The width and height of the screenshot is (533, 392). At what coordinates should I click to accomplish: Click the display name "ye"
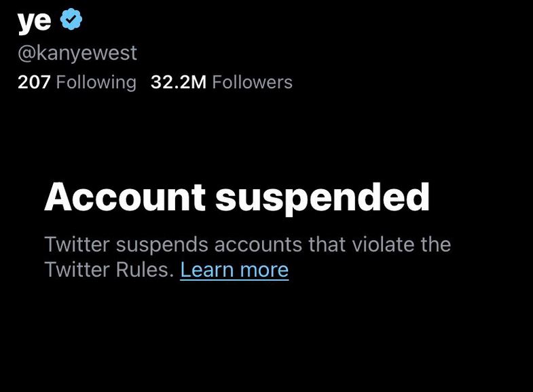[34, 22]
